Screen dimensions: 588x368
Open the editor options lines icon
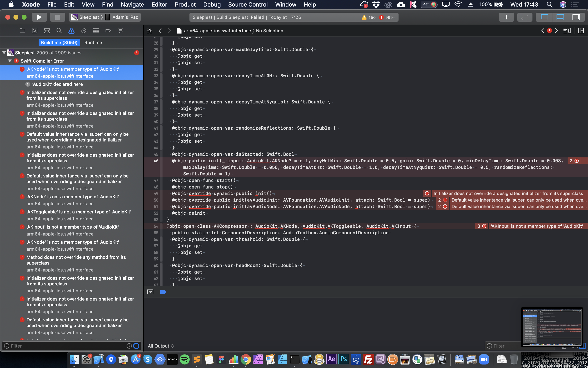pyautogui.click(x=567, y=31)
